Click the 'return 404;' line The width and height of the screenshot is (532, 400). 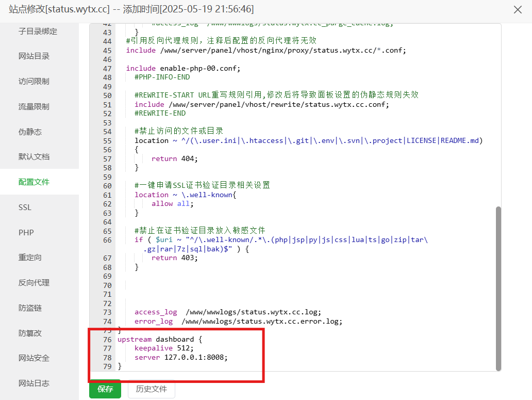174,158
